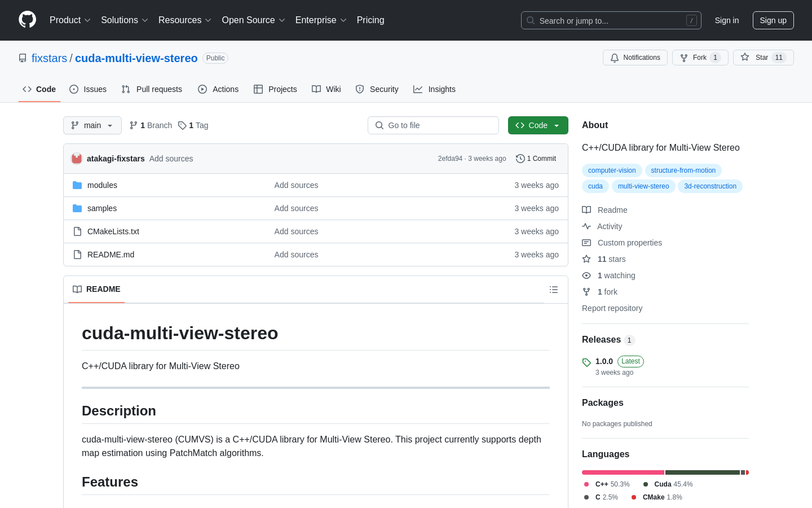Open the Security tab

point(377,89)
